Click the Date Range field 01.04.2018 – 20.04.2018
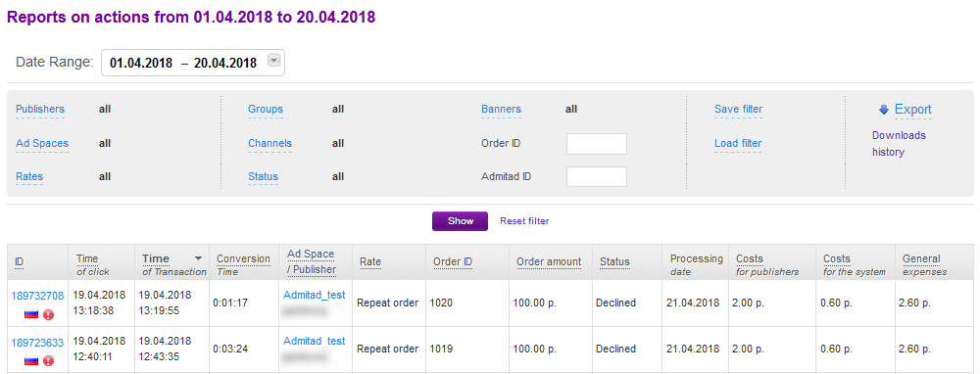The image size is (980, 374). 193,63
